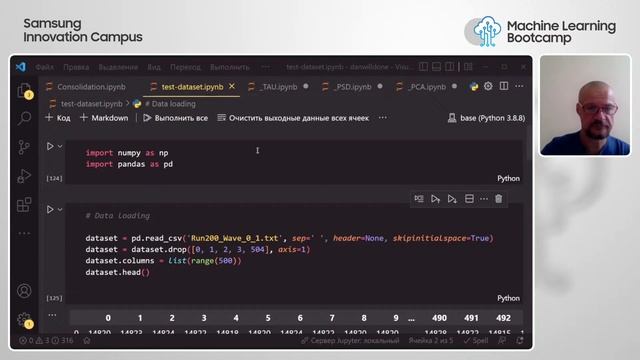Viewport: 640px width, 360px height.
Task: Run the first import cell
Action: (50, 146)
